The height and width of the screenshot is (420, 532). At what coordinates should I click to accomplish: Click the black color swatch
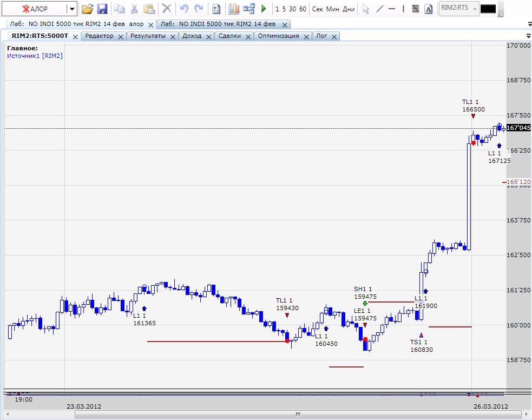pos(488,9)
